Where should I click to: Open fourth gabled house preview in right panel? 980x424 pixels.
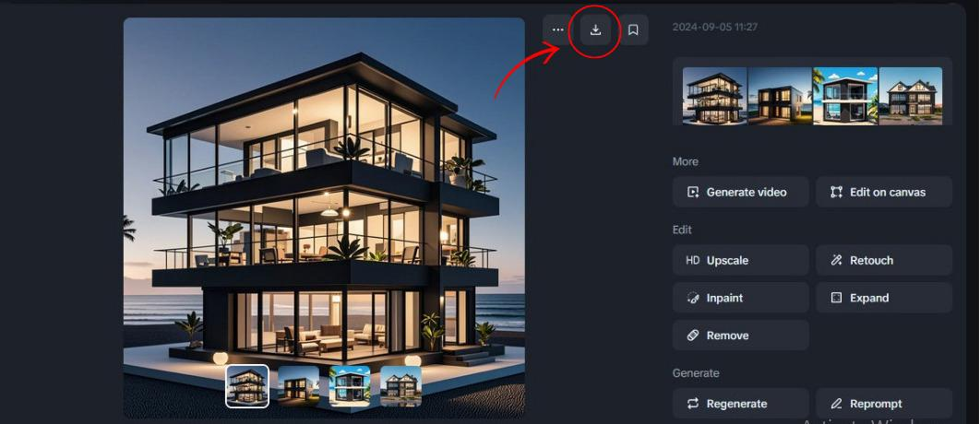point(911,96)
